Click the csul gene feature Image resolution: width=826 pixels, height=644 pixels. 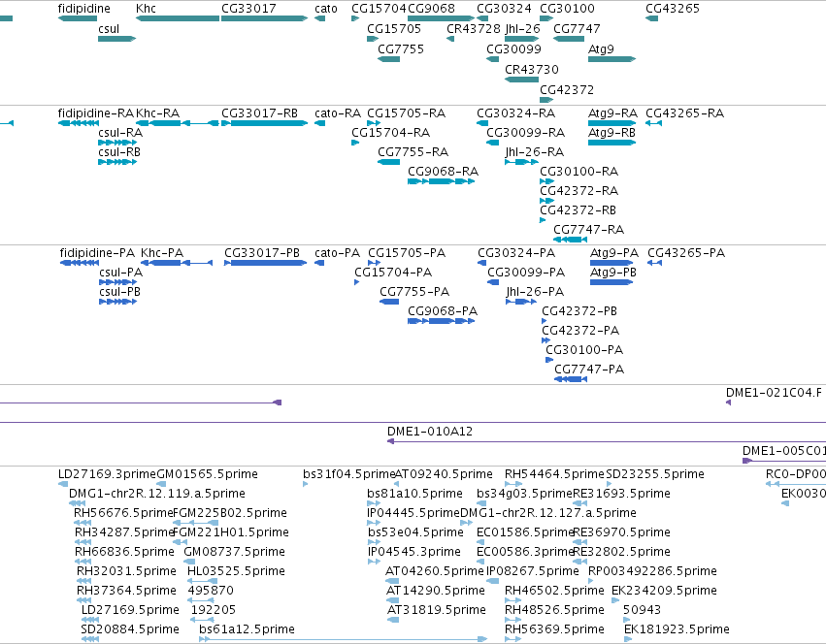[116, 39]
